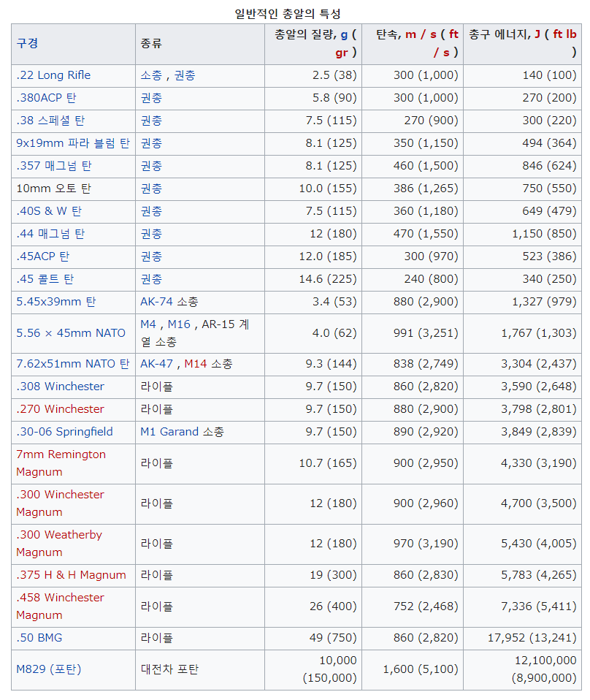Screen dimensions: 590x700
Task: Select 라이플 in .50 BMG row
Action: tap(156, 638)
